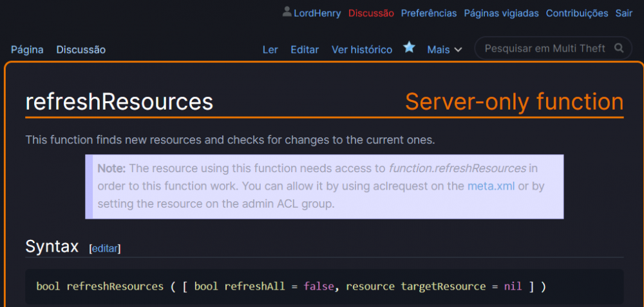Click the magnifier search icon
The height and width of the screenshot is (307, 644).
click(619, 48)
